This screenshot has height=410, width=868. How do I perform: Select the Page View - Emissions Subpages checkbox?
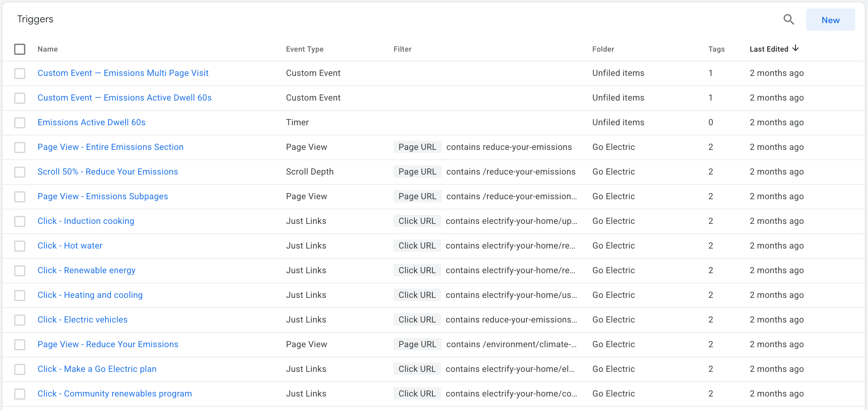(20, 197)
